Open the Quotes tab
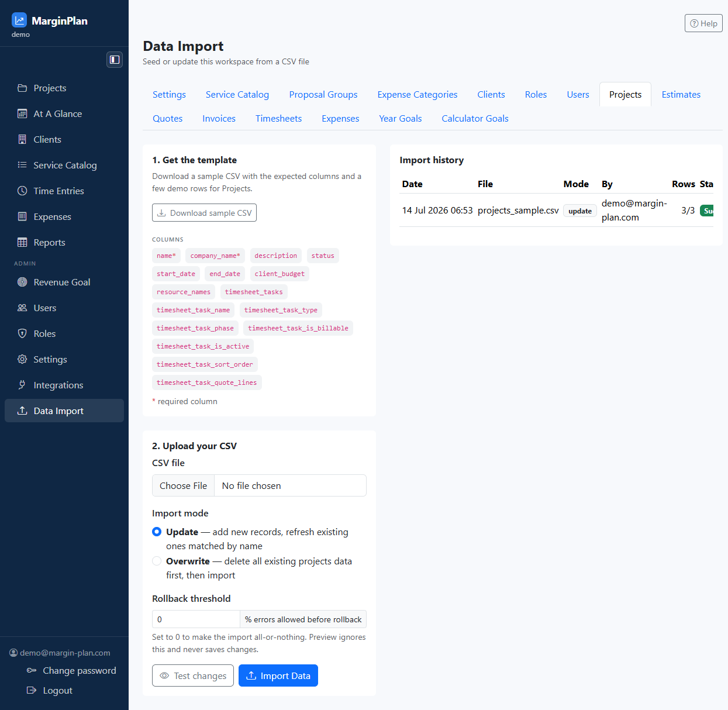 (x=168, y=118)
